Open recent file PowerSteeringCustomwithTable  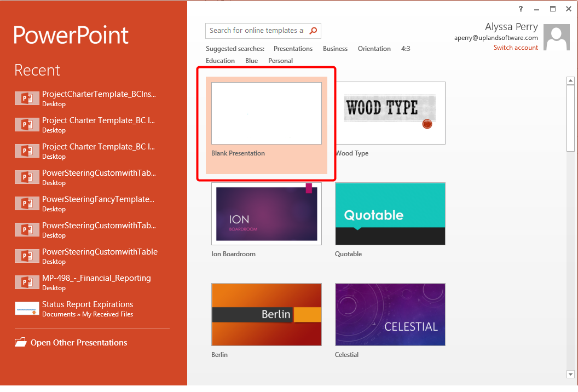[92, 256]
